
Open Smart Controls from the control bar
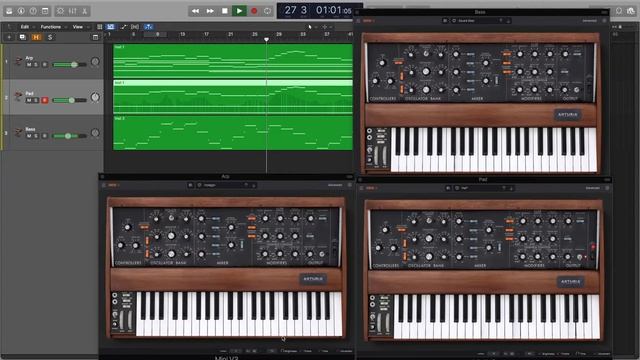pos(60,11)
